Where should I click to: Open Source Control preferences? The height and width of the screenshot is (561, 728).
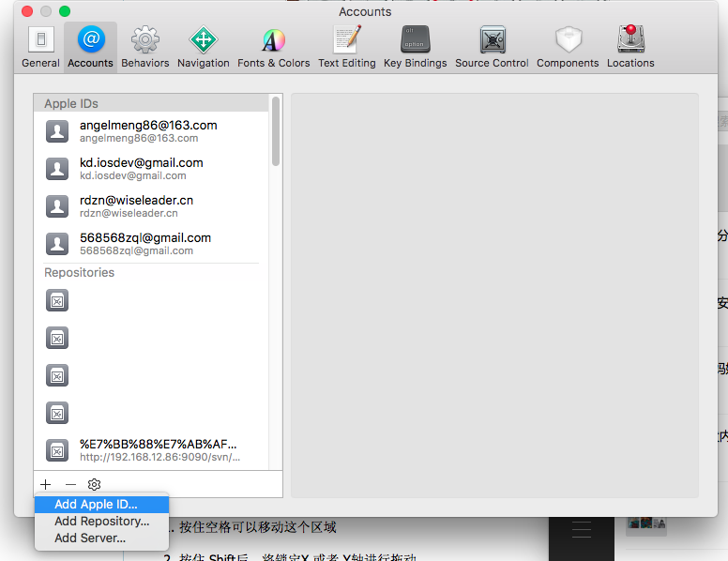[492, 47]
